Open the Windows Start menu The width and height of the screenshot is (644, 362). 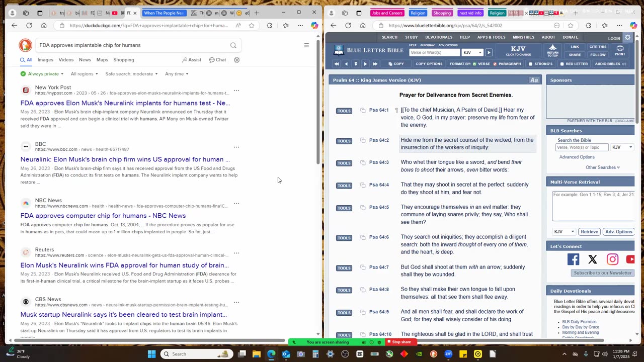151,354
